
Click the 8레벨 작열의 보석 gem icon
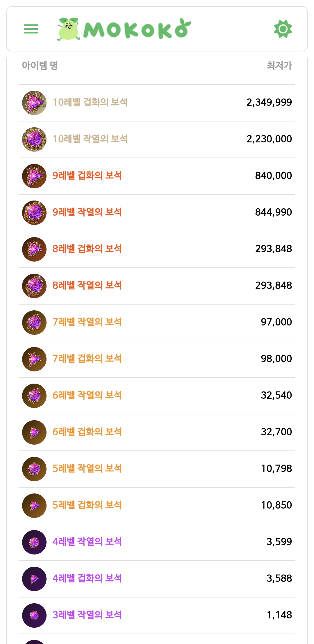tap(34, 286)
